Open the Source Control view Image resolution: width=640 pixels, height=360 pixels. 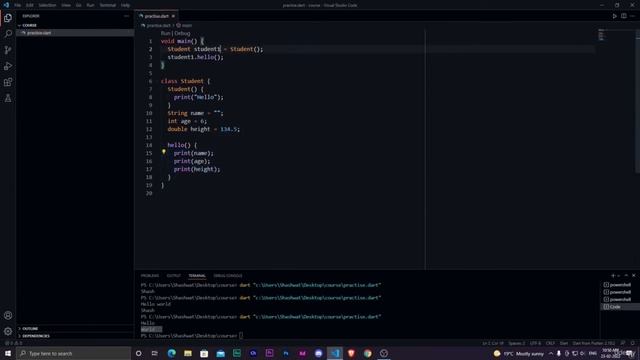point(8,50)
